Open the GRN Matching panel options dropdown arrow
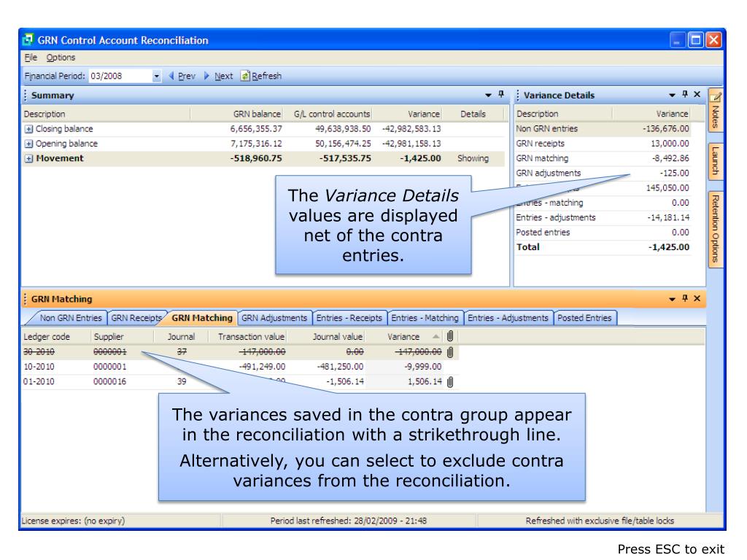Screen dimensions: 747x560 point(672,299)
